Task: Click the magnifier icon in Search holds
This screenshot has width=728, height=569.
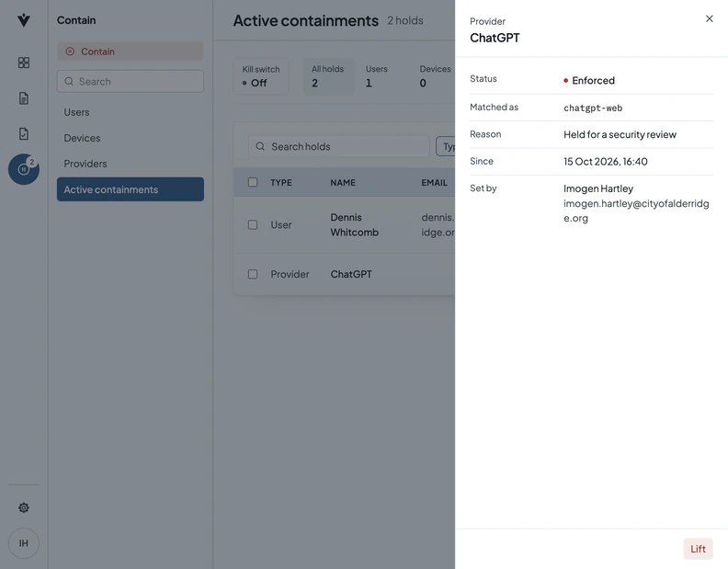Action: 260,146
